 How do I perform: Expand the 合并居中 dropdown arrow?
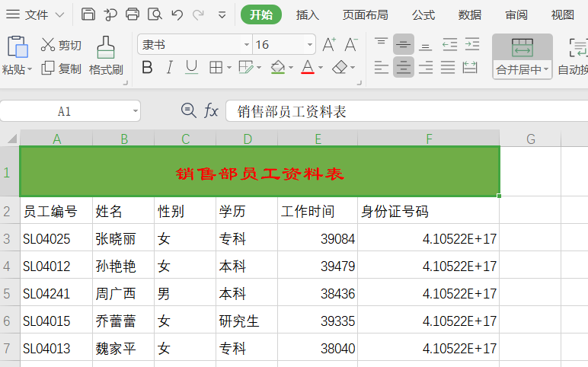pos(546,69)
